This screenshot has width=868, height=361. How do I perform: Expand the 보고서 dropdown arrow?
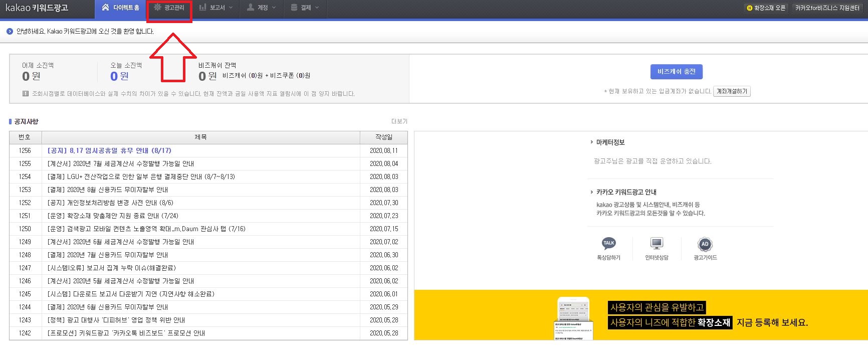[231, 8]
